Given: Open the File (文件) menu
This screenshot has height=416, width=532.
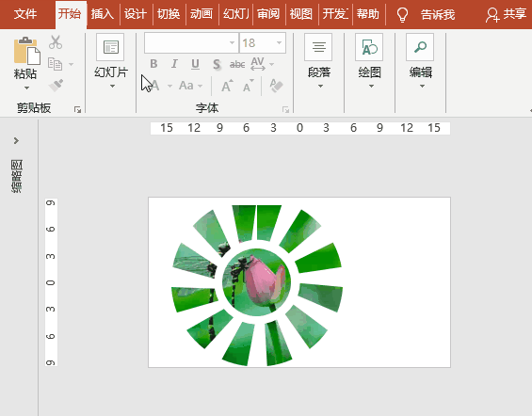Looking at the screenshot, I should pos(25,14).
